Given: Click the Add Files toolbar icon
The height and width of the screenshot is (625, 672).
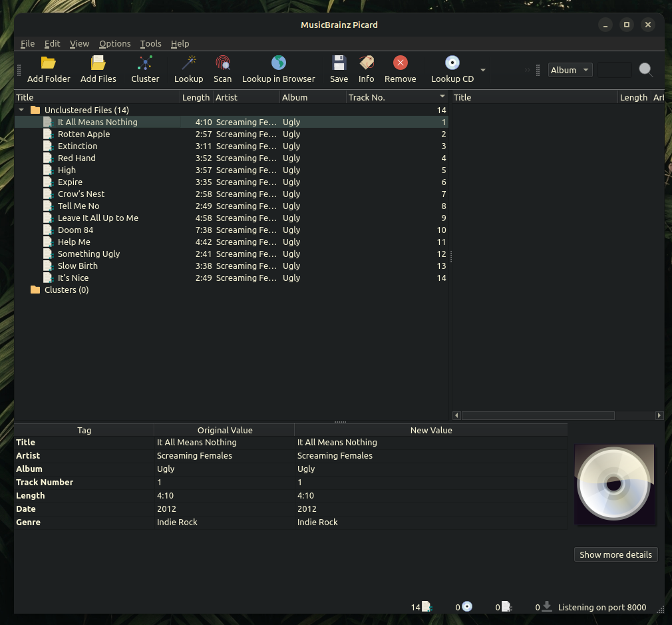Looking at the screenshot, I should 98,63.
